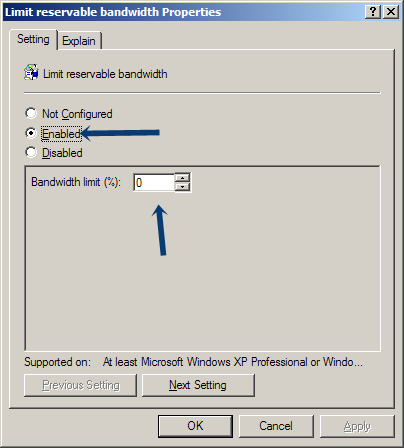Switch to the Explain tab
The width and height of the screenshot is (404, 448).
[x=79, y=41]
